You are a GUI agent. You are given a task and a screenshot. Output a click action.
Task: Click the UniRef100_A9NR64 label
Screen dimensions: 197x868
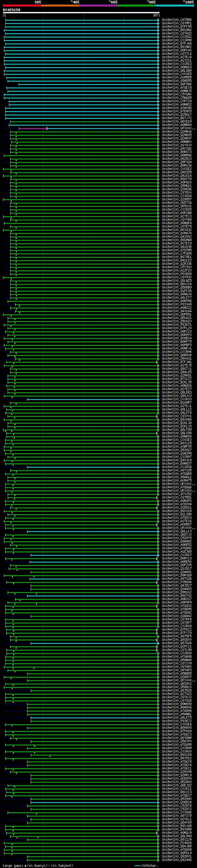[x=177, y=125]
